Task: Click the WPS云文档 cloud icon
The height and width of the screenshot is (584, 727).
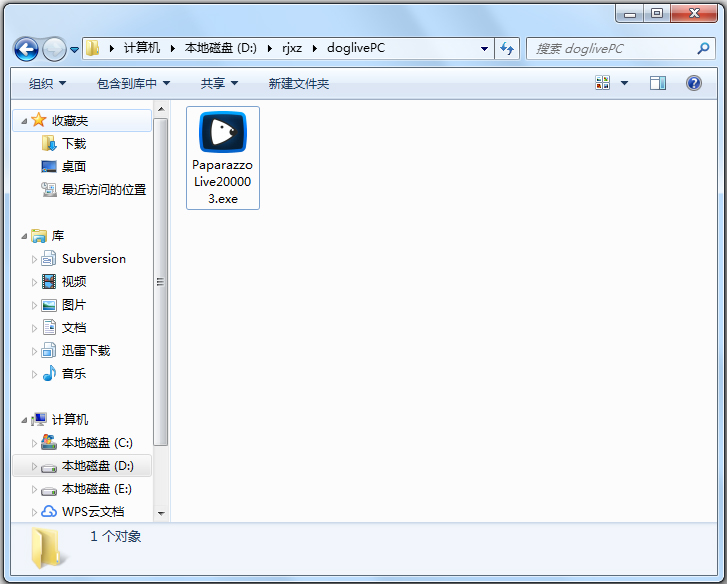Action: 49,511
